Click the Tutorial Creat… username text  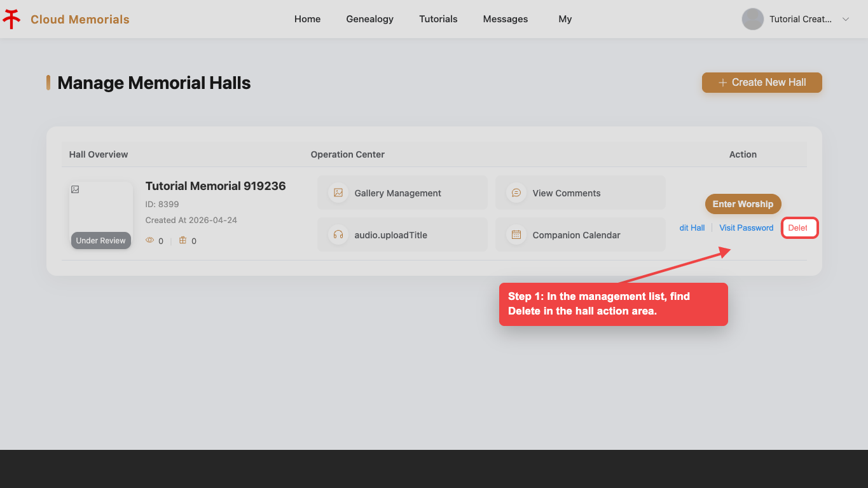click(801, 19)
